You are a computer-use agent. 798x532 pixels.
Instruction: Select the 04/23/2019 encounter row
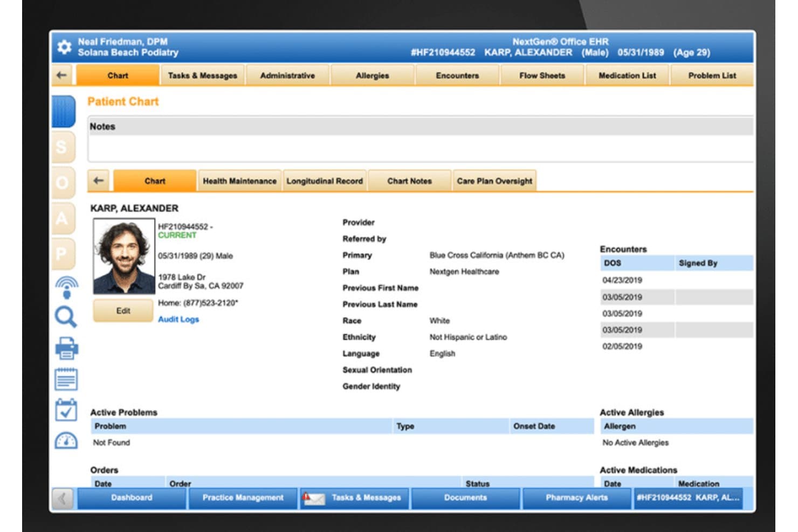tap(677, 280)
